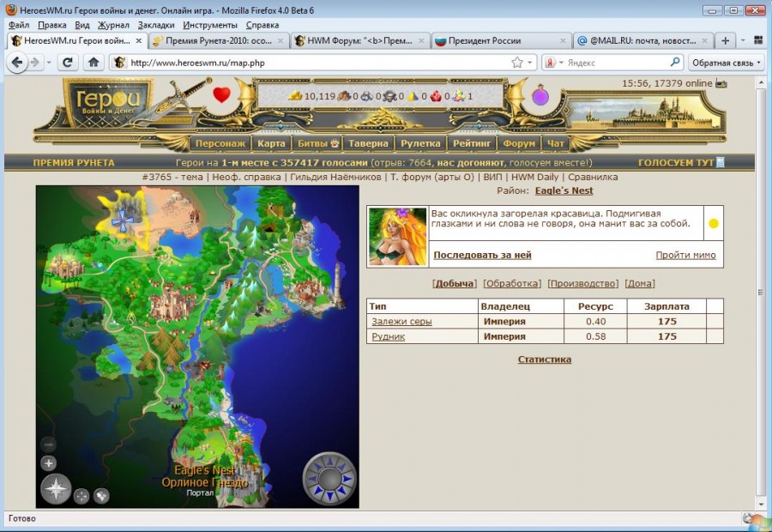Click the Eagle's Nest district link
Image resolution: width=772 pixels, height=532 pixels.
point(564,190)
